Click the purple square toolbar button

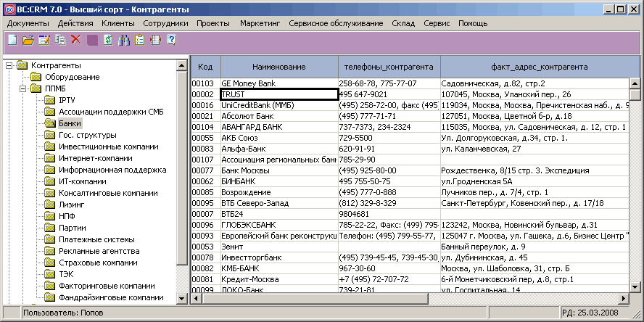[x=92, y=40]
